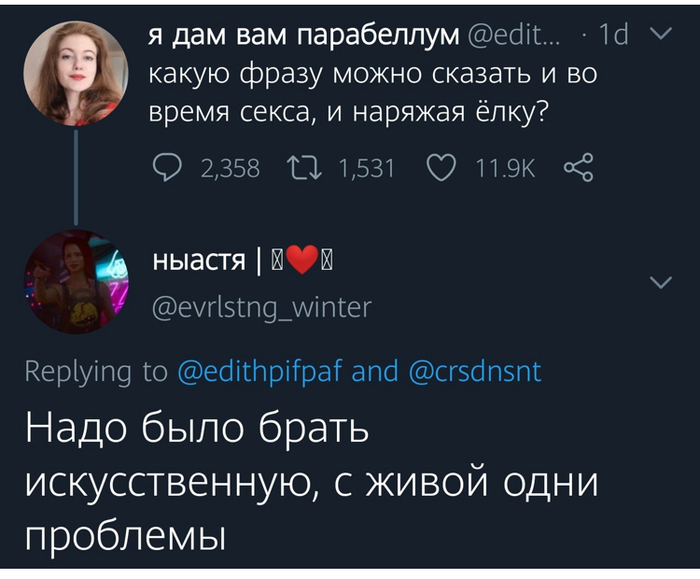Click the share icon on the first tweet

tap(579, 169)
